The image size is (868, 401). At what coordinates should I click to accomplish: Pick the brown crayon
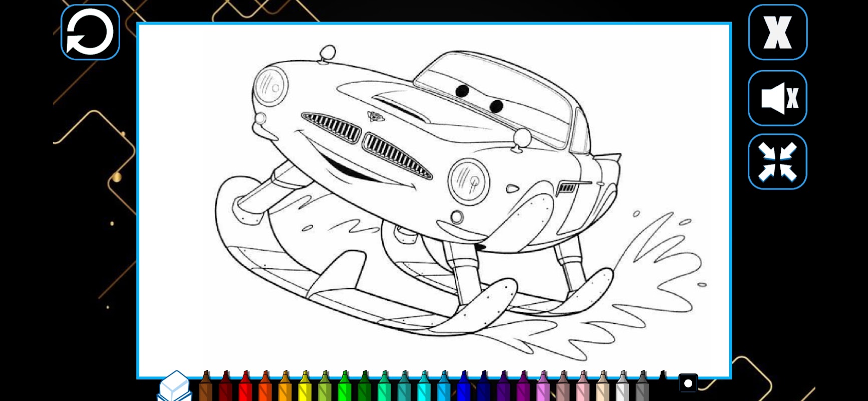coord(206,386)
